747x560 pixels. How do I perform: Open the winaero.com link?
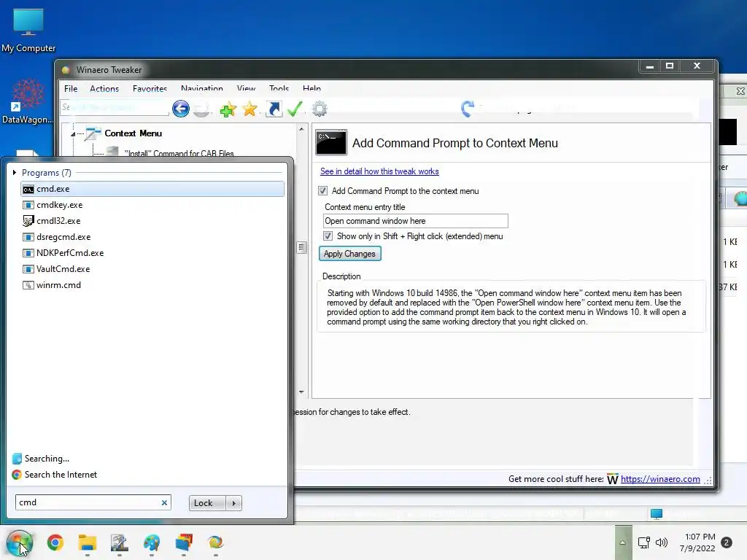tap(660, 479)
